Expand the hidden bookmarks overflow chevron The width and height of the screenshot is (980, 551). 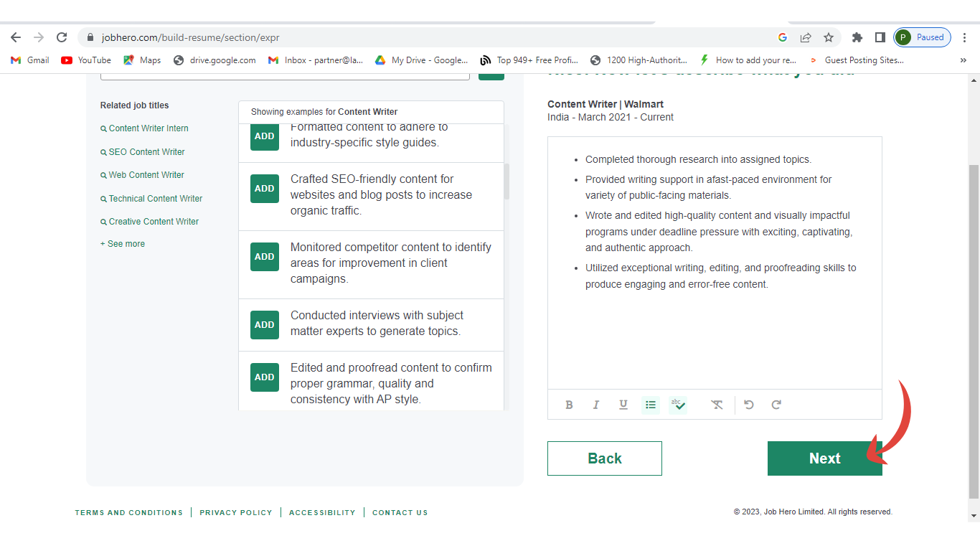pos(963,60)
